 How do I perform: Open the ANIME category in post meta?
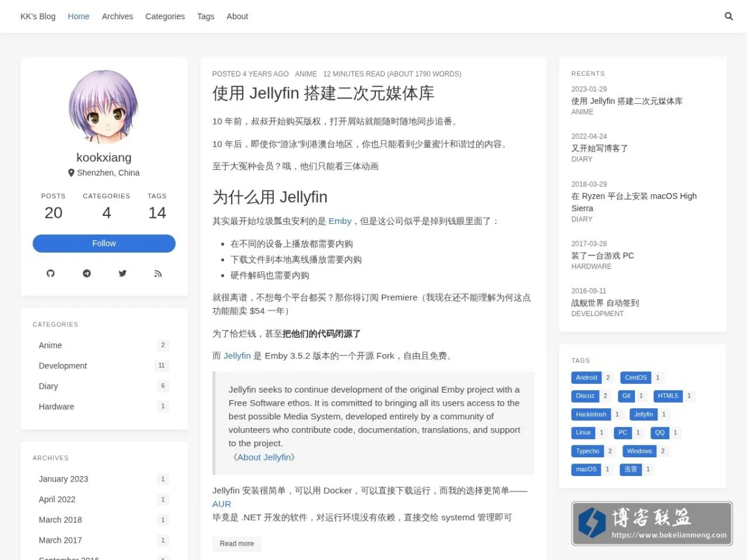pyautogui.click(x=306, y=73)
